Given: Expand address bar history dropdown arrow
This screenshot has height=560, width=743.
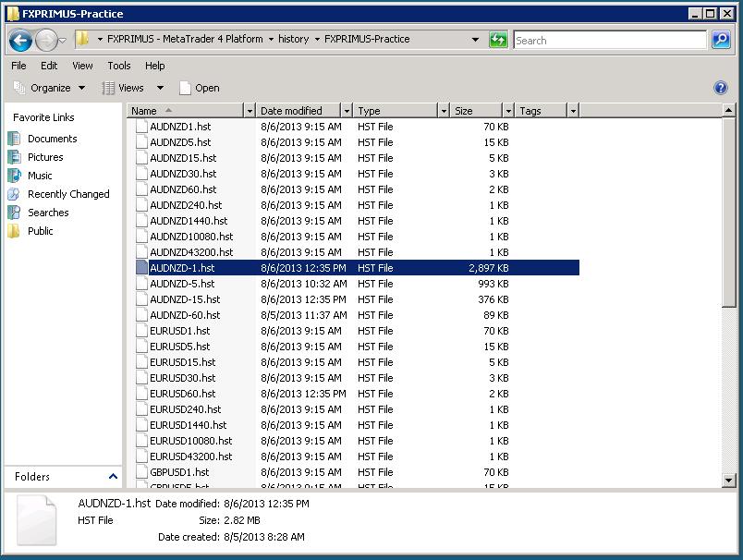Looking at the screenshot, I should 475,40.
